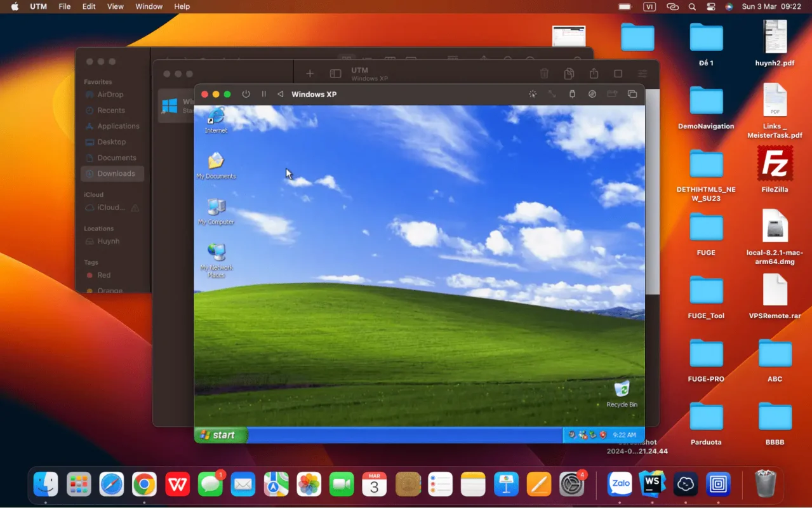The height and width of the screenshot is (508, 812).
Task: Click the Red tag under Tags section
Action: [x=102, y=275]
